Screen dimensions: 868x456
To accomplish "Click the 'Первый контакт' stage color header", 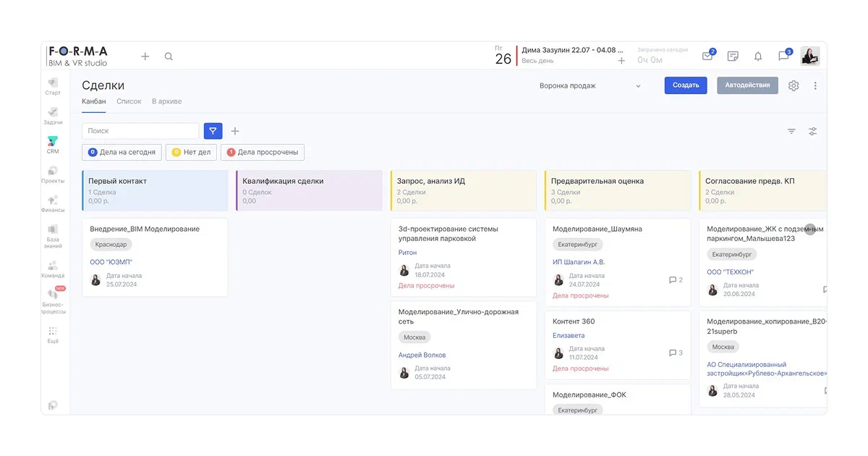I will click(156, 190).
